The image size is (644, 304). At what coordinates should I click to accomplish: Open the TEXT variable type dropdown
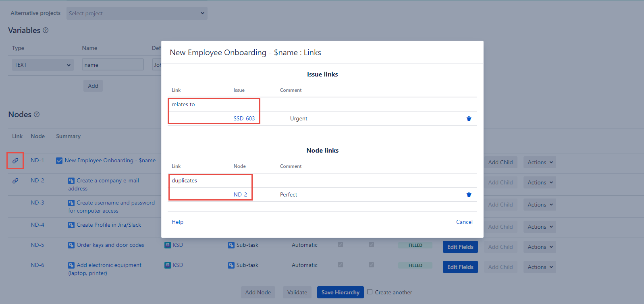[x=43, y=65]
